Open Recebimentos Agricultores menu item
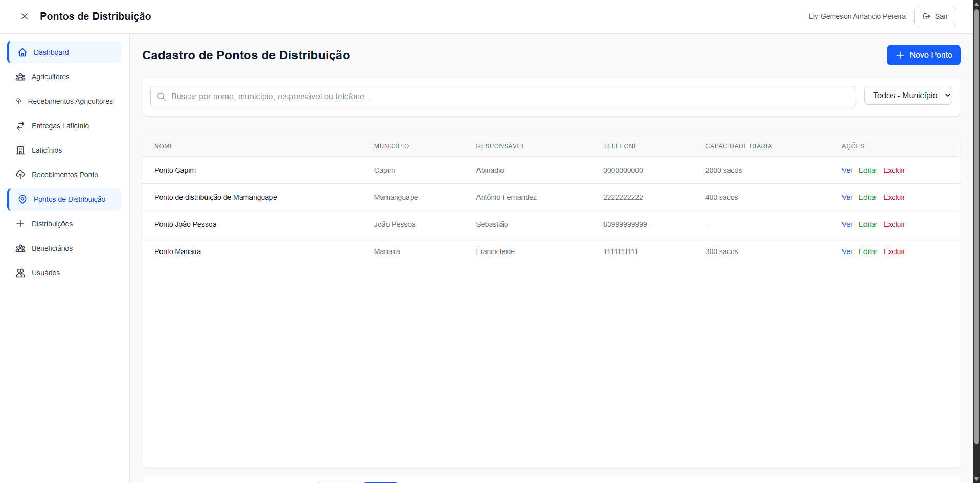Image resolution: width=980 pixels, height=483 pixels. coord(70,101)
